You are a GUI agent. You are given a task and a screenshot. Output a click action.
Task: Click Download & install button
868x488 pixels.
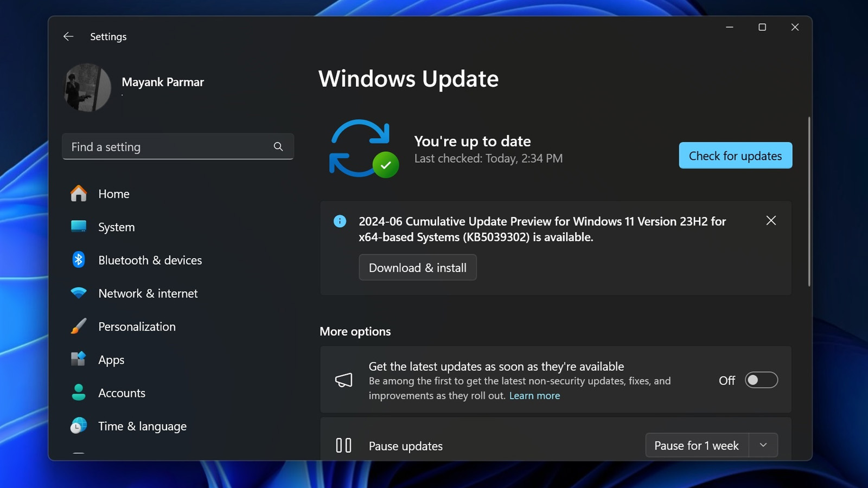coord(418,267)
